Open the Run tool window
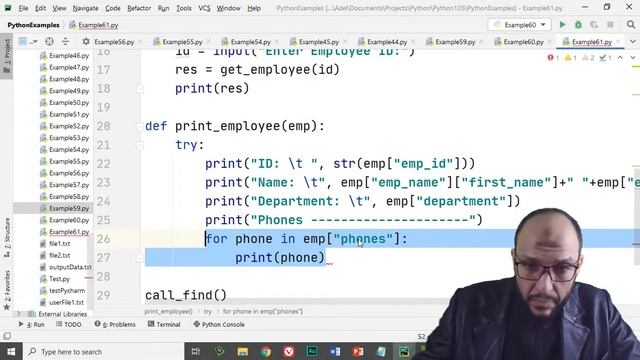This screenshot has width=640, height=360. point(31,324)
